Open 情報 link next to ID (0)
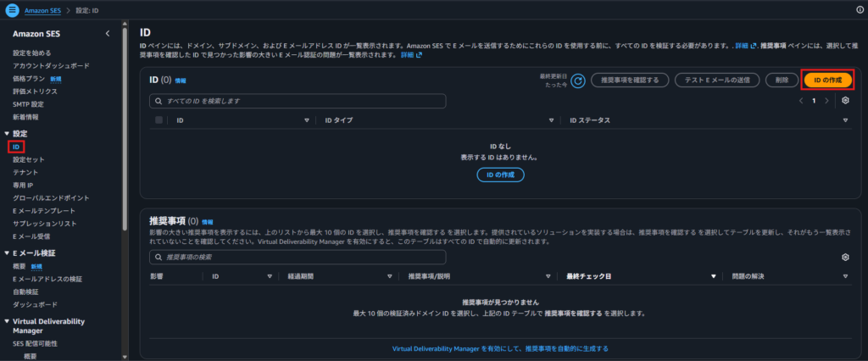 (181, 81)
